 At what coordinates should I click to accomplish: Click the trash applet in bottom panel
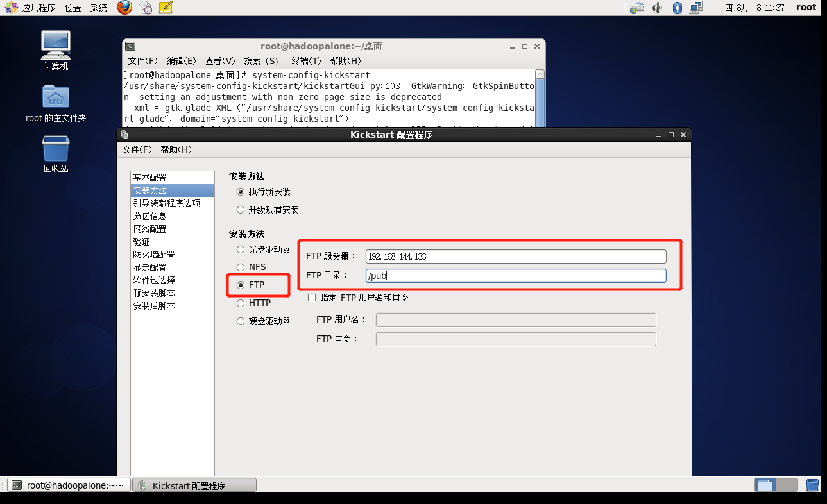[812, 485]
